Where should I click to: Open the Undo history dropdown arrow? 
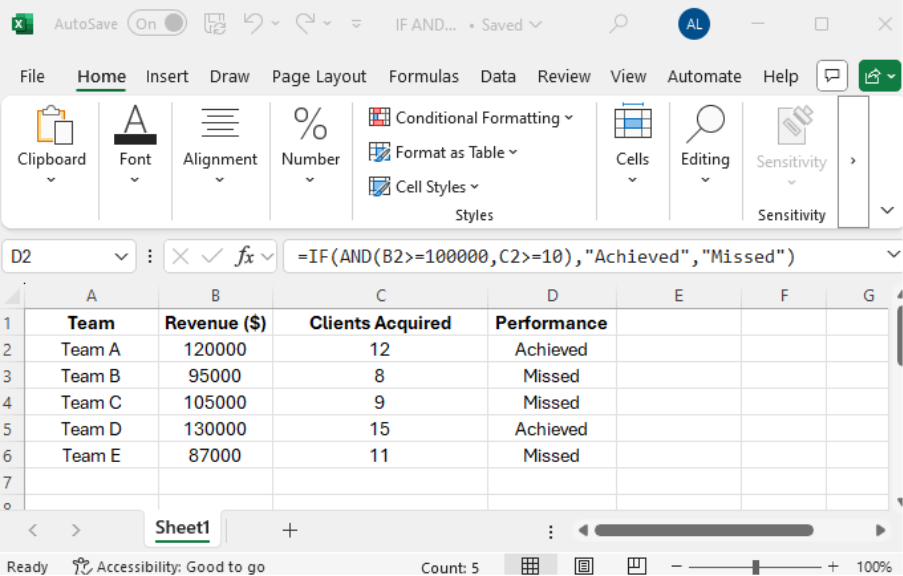pos(276,24)
